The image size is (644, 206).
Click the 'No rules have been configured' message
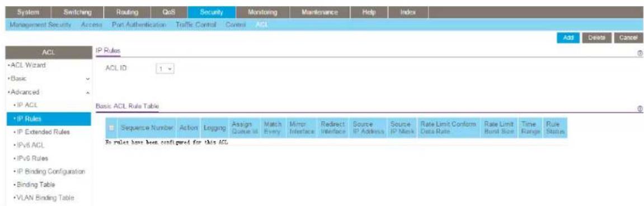[166, 142]
